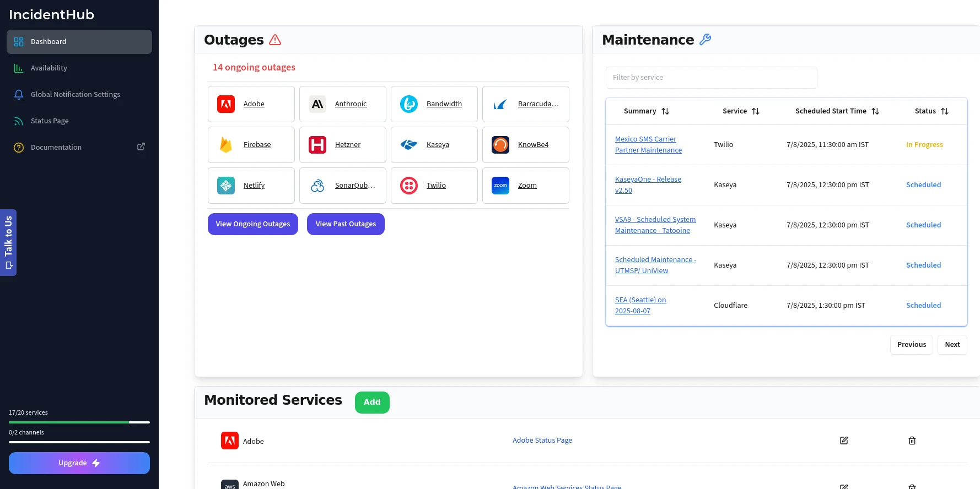Click the Zoom logo icon
Image resolution: width=980 pixels, height=489 pixels.
click(500, 186)
